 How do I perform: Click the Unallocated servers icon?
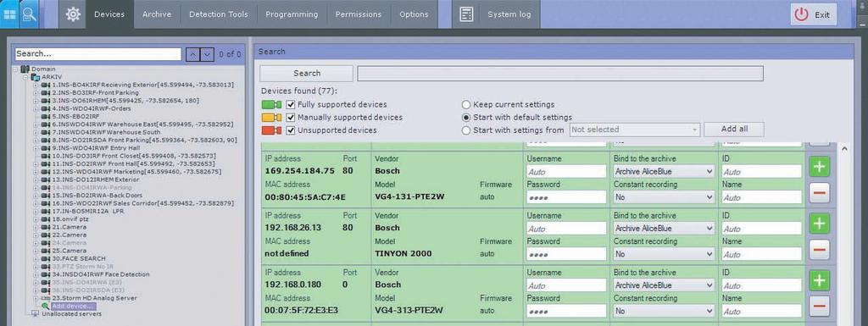[x=36, y=314]
